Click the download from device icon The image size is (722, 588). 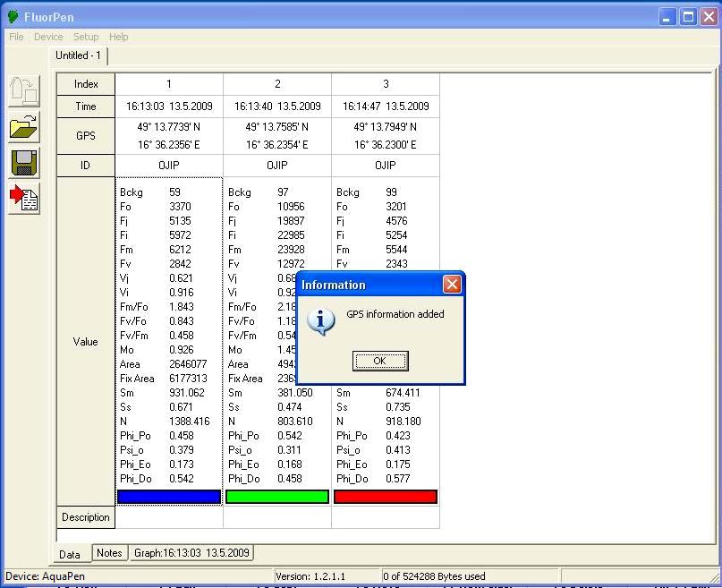(x=24, y=90)
